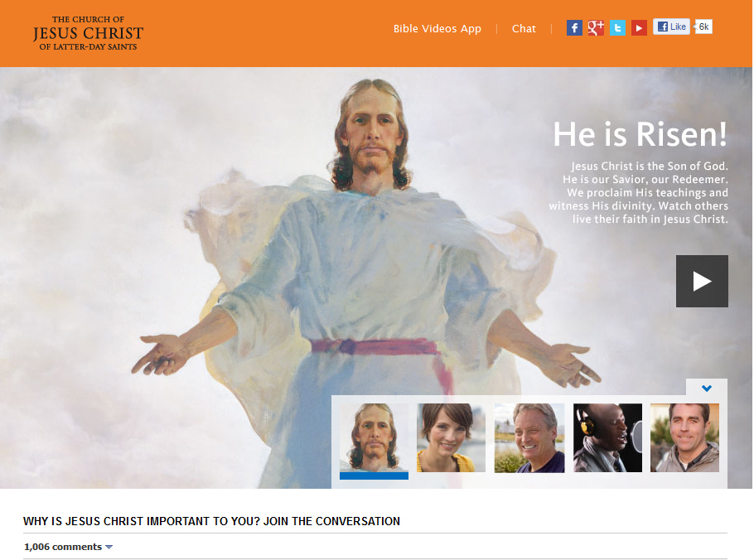Open the Google Plus icon

596,28
